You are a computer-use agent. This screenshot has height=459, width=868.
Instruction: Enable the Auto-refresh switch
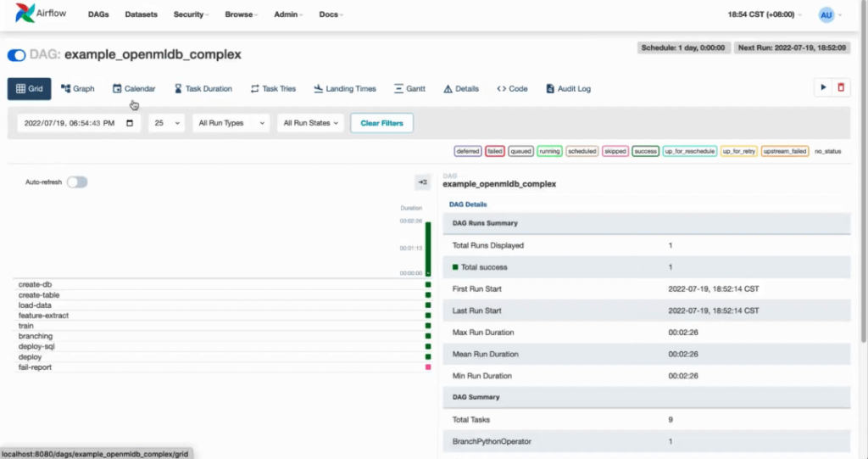[77, 182]
